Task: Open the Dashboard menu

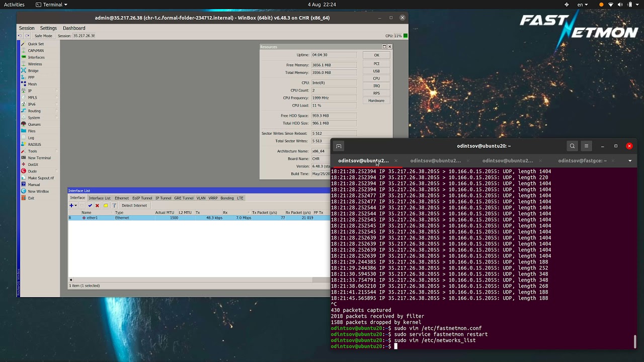Action: 74,28
